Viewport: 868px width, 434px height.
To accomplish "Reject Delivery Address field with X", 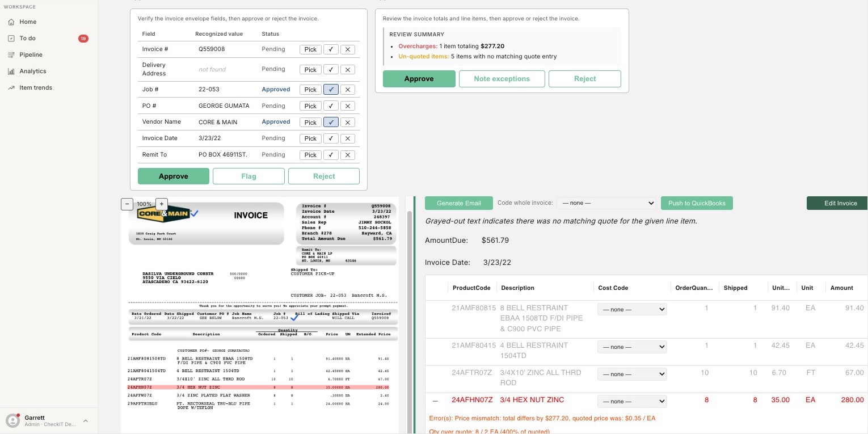I will pos(348,69).
